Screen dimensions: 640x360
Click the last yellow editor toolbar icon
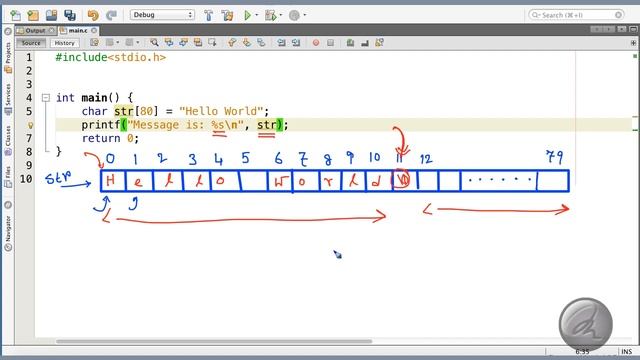[x=380, y=42]
